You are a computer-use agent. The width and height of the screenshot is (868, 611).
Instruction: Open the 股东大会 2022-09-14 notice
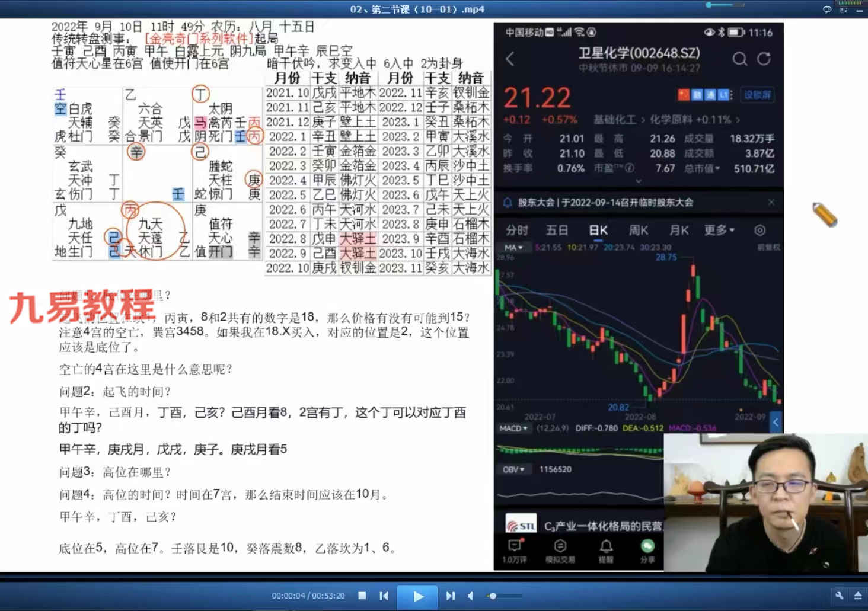(605, 203)
